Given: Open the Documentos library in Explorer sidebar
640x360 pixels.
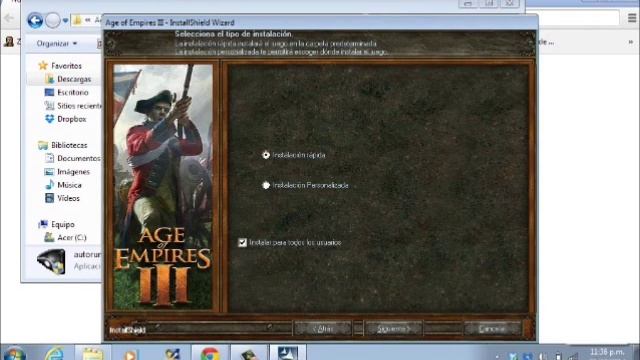Looking at the screenshot, I should (73, 158).
